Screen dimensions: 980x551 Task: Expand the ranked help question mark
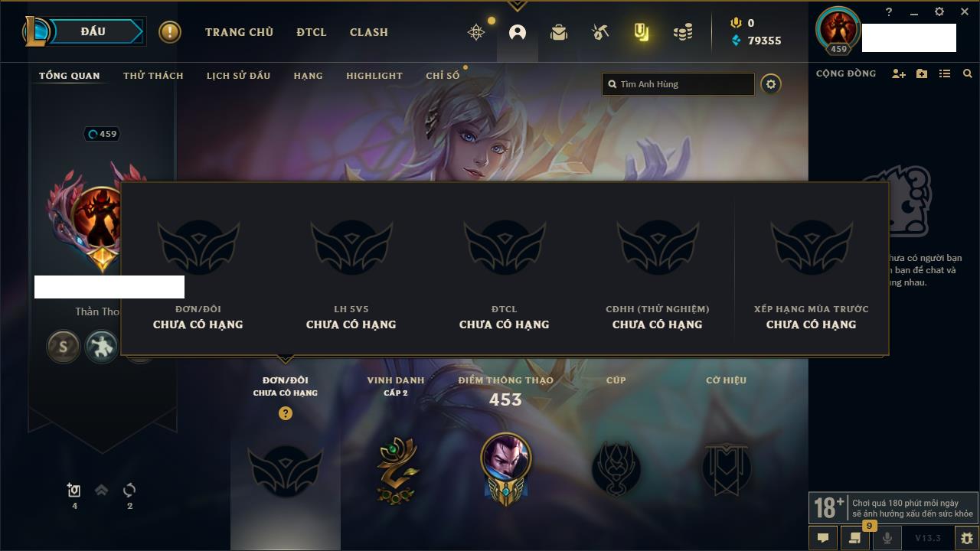pyautogui.click(x=286, y=413)
